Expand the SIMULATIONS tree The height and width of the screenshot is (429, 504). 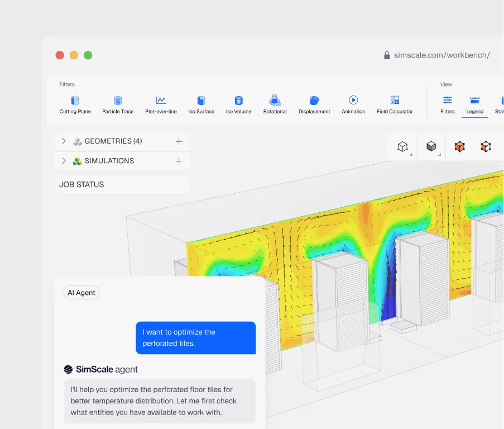[x=64, y=161]
